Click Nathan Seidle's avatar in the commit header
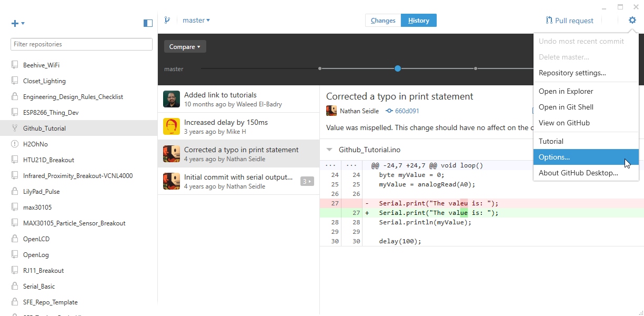Image resolution: width=644 pixels, height=316 pixels. click(331, 111)
